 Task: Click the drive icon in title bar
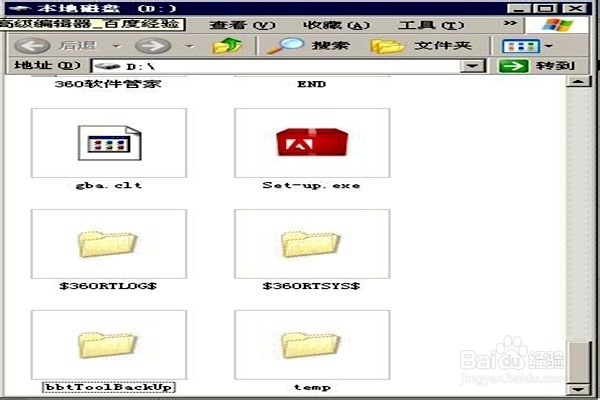19,8
